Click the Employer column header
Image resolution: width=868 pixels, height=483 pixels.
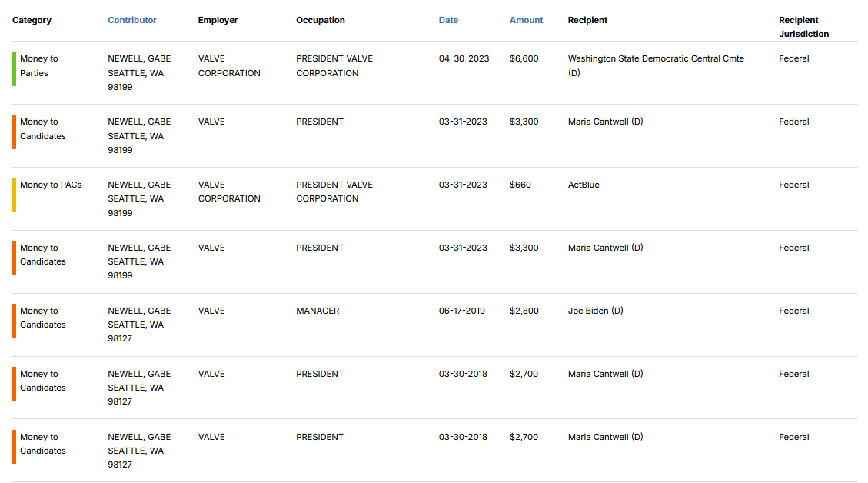tap(218, 20)
